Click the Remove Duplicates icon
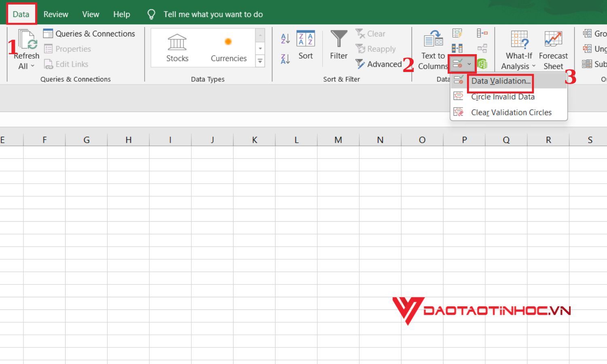The width and height of the screenshot is (607, 364). tap(457, 48)
